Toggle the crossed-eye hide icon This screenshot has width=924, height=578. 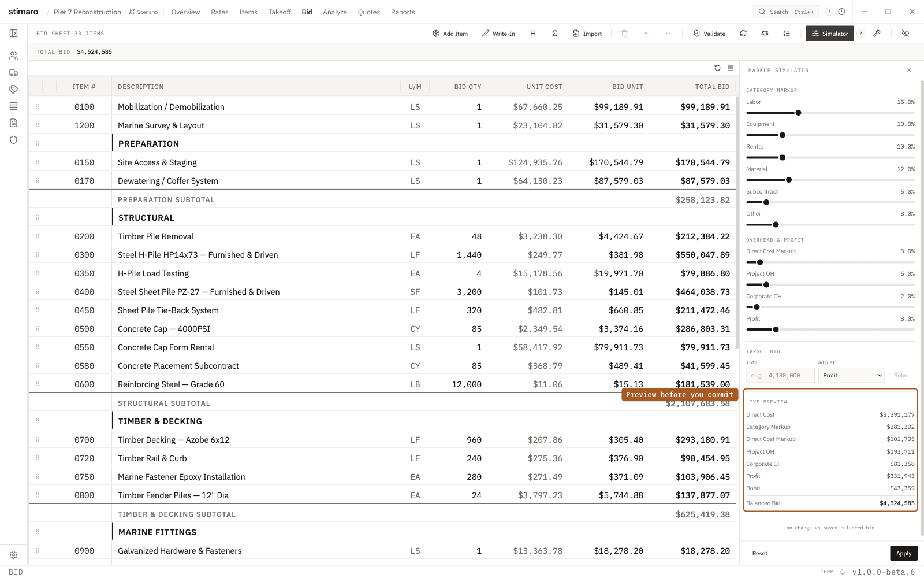pos(906,34)
